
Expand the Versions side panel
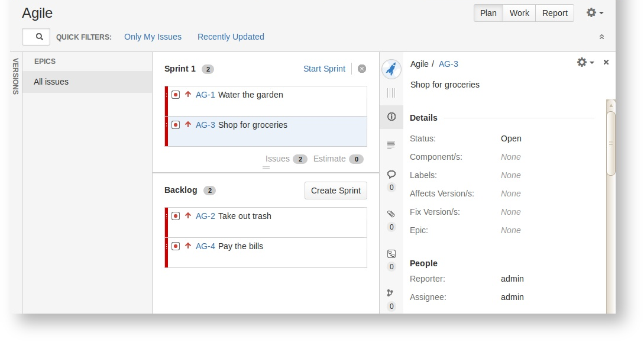(16, 76)
